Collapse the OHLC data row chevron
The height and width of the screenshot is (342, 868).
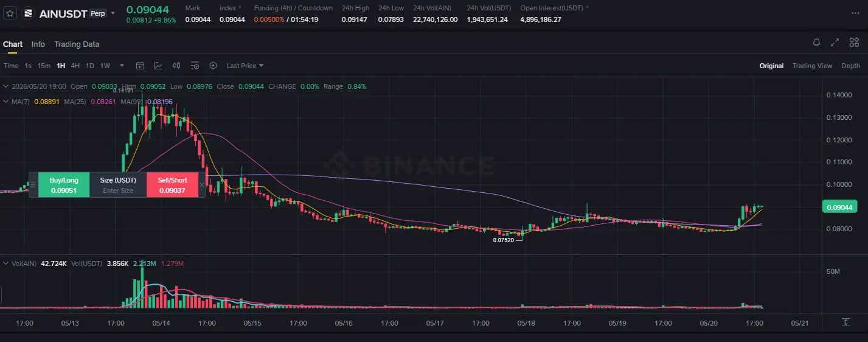tap(6, 86)
